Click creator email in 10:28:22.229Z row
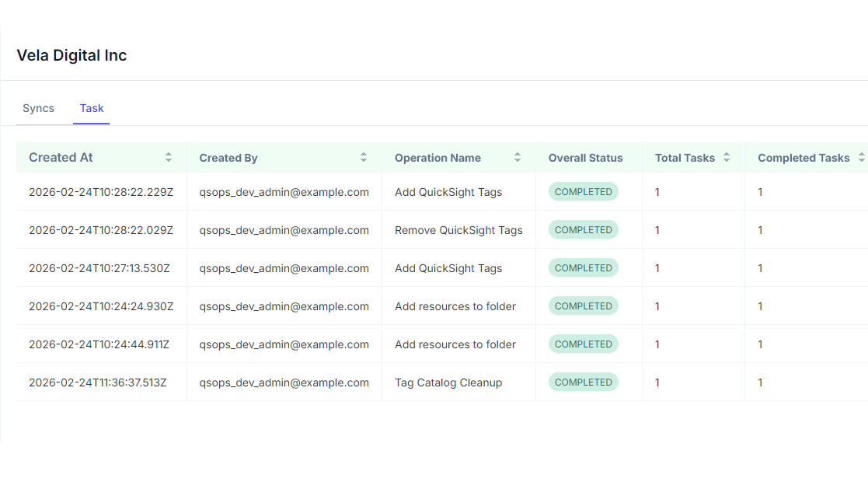The image size is (868, 482). [x=284, y=192]
